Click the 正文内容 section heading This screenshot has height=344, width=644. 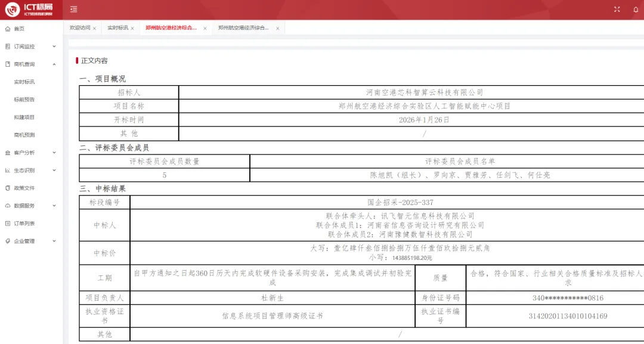click(94, 61)
